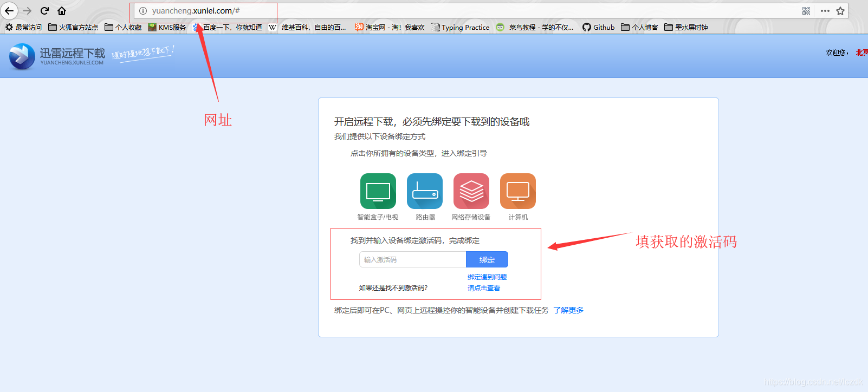Open the 墨水屏时钟 bookmark folder
The image size is (868, 392).
[686, 27]
